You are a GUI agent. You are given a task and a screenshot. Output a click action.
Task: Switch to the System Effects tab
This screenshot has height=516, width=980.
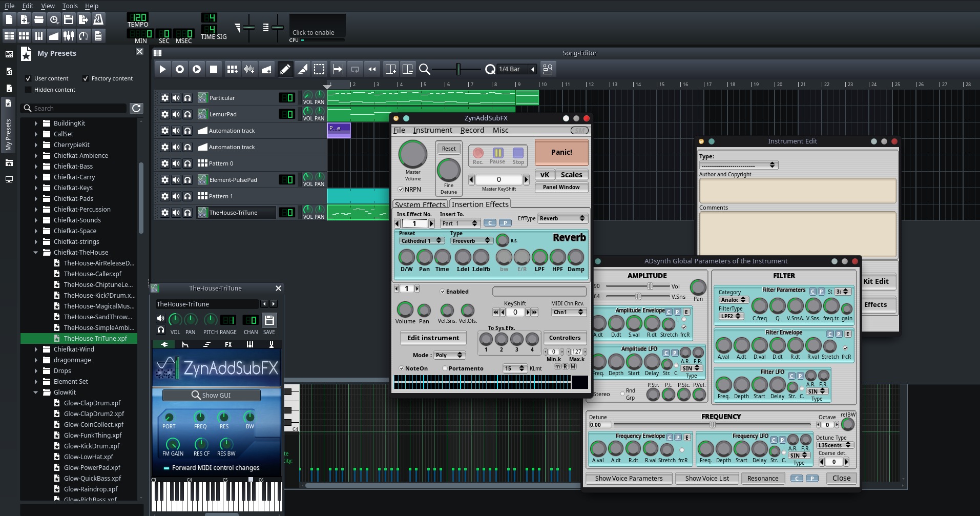click(420, 204)
